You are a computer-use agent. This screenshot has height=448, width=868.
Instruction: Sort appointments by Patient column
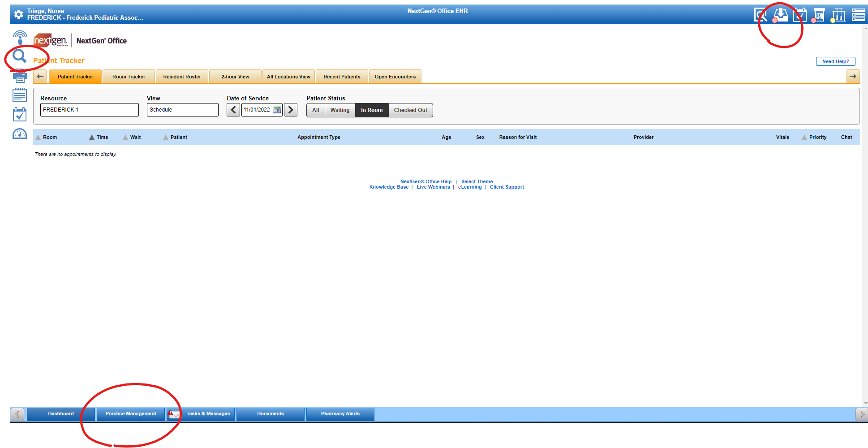175,137
